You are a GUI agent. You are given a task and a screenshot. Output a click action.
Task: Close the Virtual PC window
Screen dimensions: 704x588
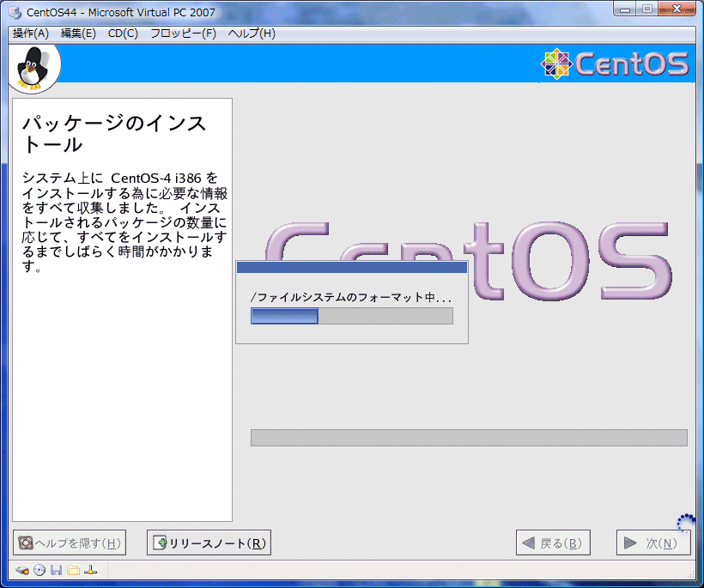coord(677,9)
